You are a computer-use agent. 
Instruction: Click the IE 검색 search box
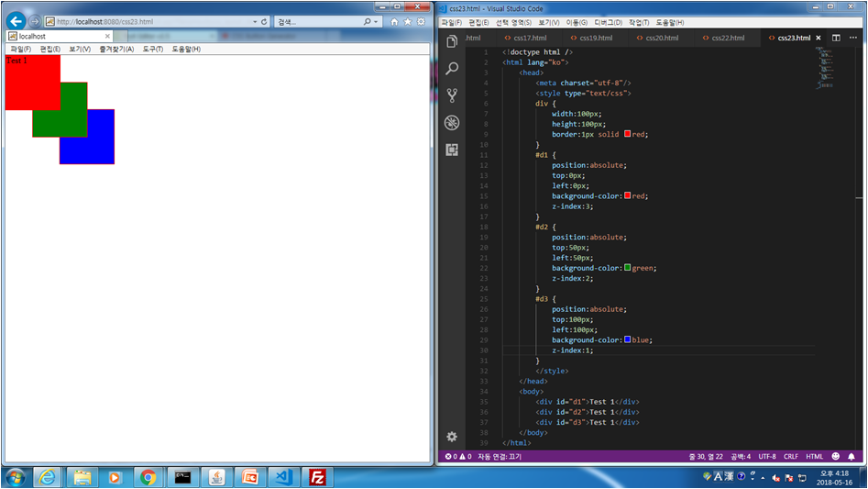(318, 22)
